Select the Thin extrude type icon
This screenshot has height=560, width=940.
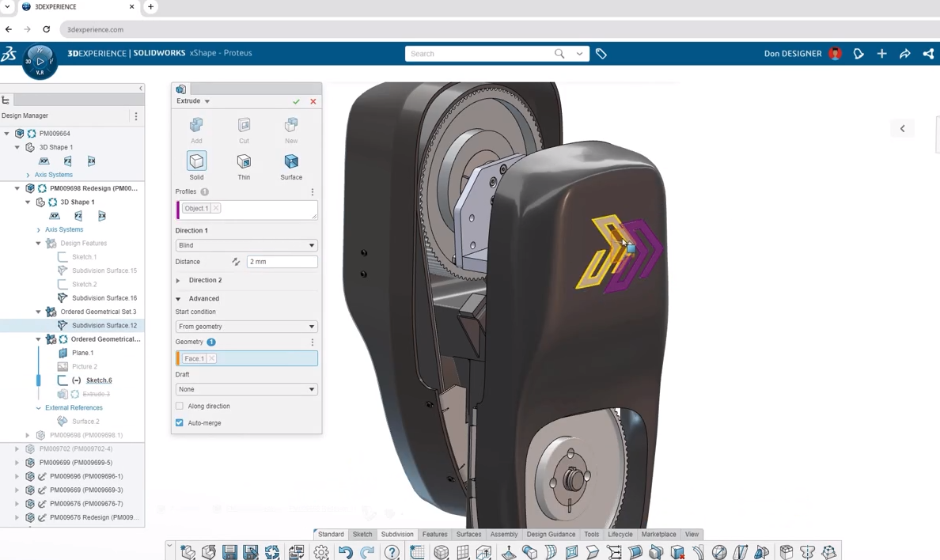coord(244,162)
